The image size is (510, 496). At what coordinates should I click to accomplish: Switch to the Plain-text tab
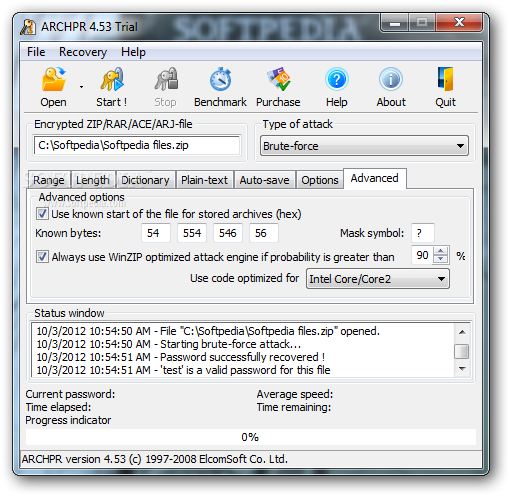(x=204, y=180)
